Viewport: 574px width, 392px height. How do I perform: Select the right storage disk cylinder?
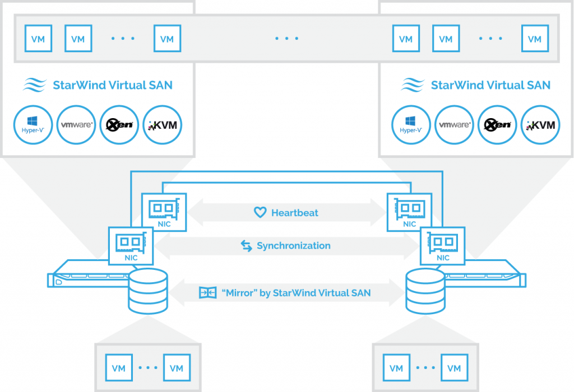tap(425, 291)
